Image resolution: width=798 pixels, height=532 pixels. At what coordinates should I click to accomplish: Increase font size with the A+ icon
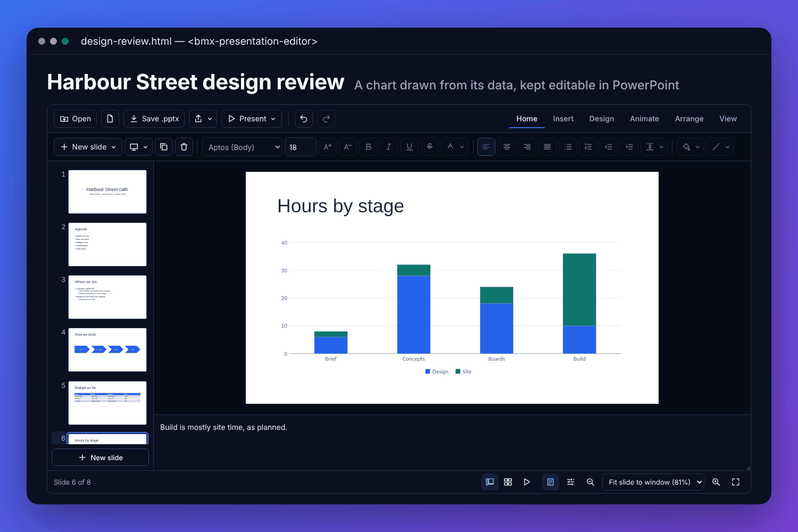(328, 147)
